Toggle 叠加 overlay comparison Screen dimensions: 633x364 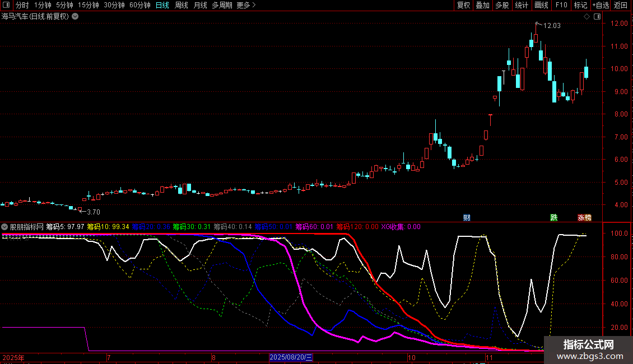[482, 6]
